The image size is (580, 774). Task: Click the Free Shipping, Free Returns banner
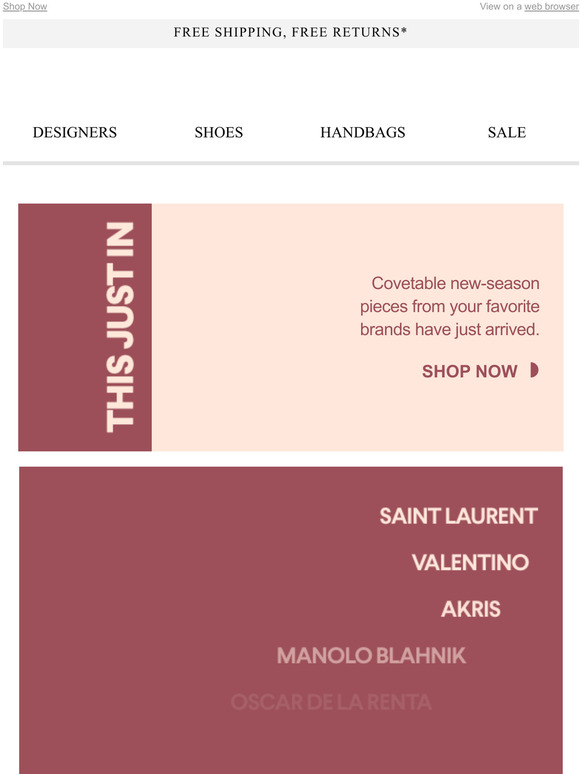290,33
